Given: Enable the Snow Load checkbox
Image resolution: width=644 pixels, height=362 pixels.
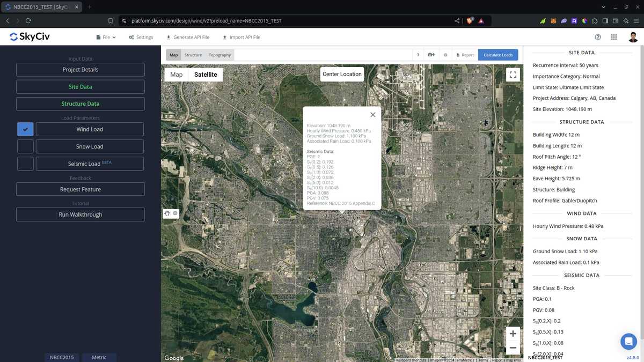Looking at the screenshot, I should [25, 146].
